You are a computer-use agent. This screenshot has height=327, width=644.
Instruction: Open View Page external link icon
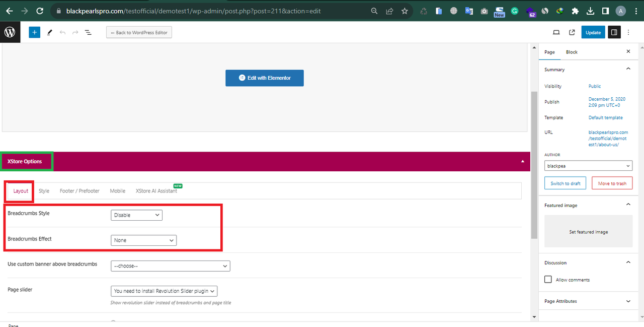(572, 32)
